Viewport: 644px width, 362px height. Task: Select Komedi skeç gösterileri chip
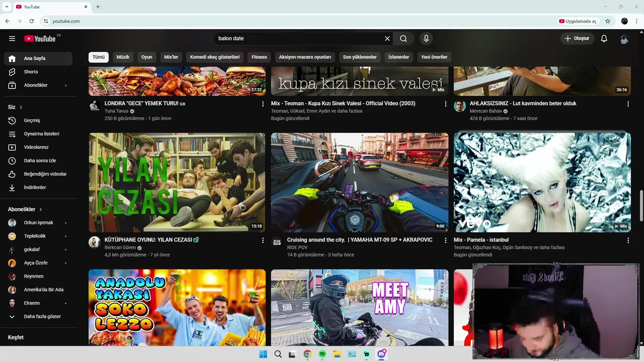coord(215,57)
